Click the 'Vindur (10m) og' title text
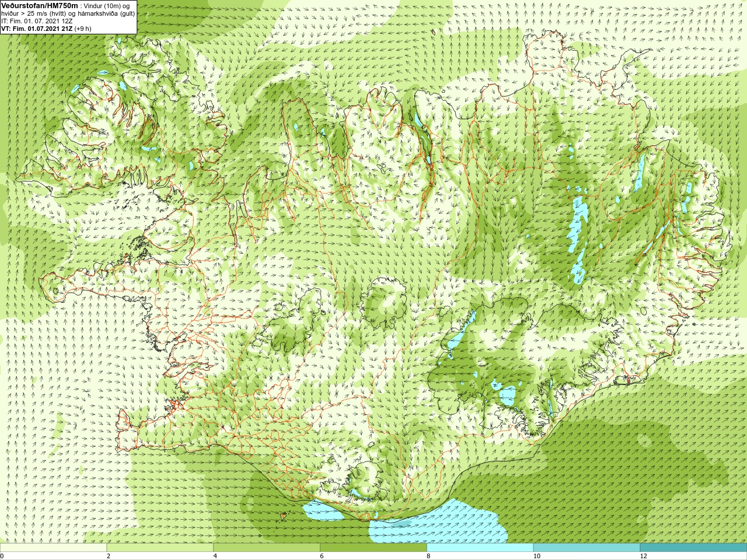This screenshot has width=747, height=560. (x=107, y=5)
